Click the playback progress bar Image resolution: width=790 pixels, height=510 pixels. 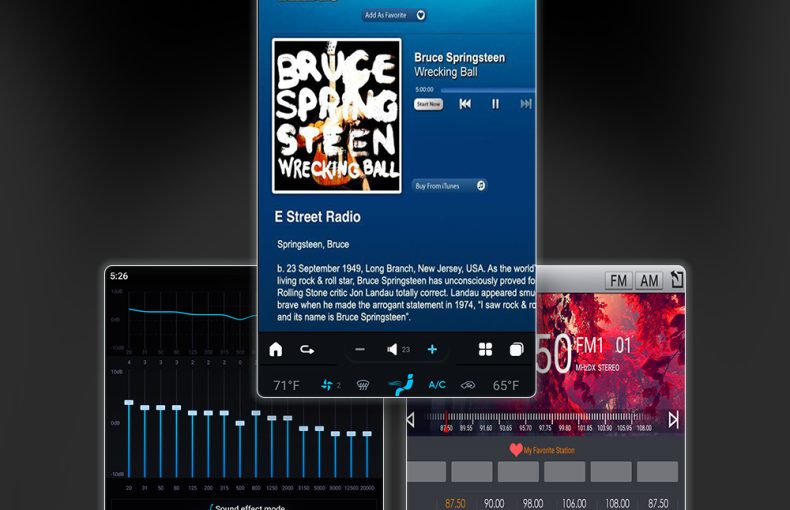click(488, 90)
